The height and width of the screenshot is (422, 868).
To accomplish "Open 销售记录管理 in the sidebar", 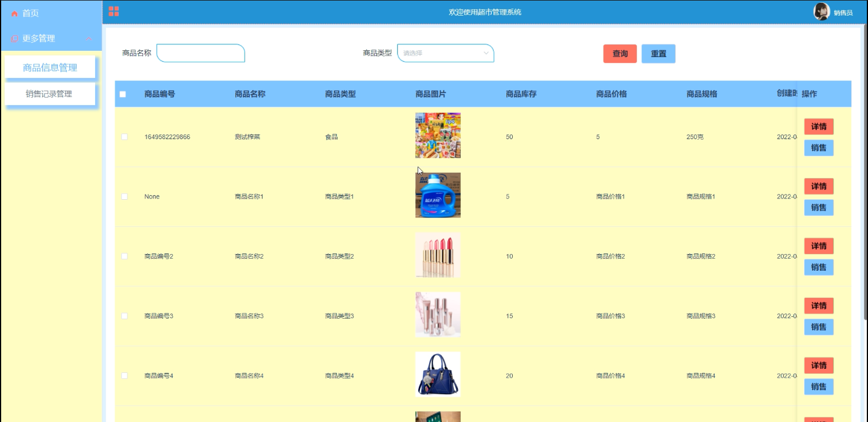I will point(50,94).
